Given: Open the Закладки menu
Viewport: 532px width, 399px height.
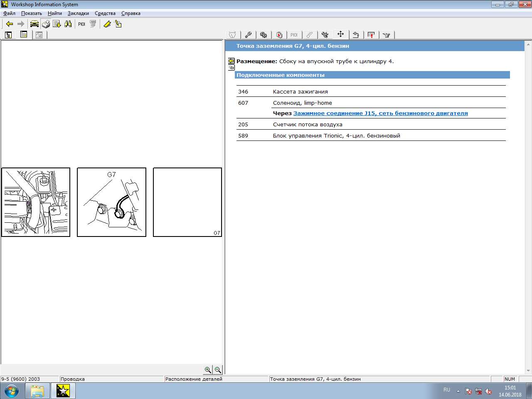Looking at the screenshot, I should pos(78,13).
